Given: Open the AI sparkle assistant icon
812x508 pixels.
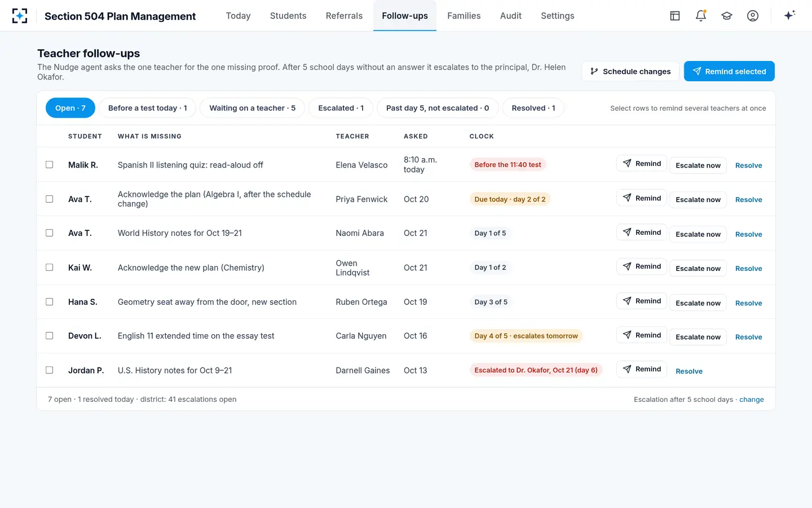Looking at the screenshot, I should 789,15.
